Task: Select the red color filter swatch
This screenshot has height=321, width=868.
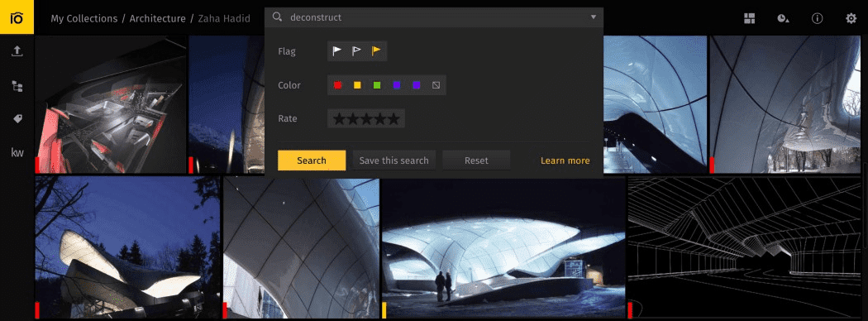Action: tap(337, 85)
